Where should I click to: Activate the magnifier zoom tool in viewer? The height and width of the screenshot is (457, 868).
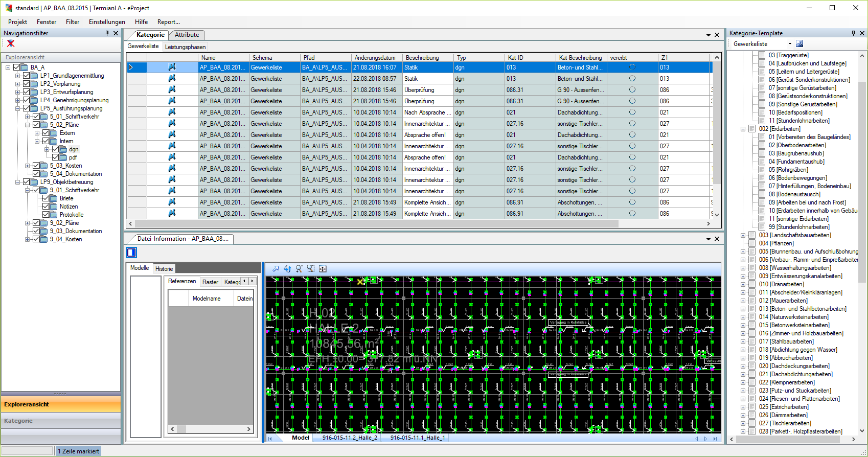(299, 269)
